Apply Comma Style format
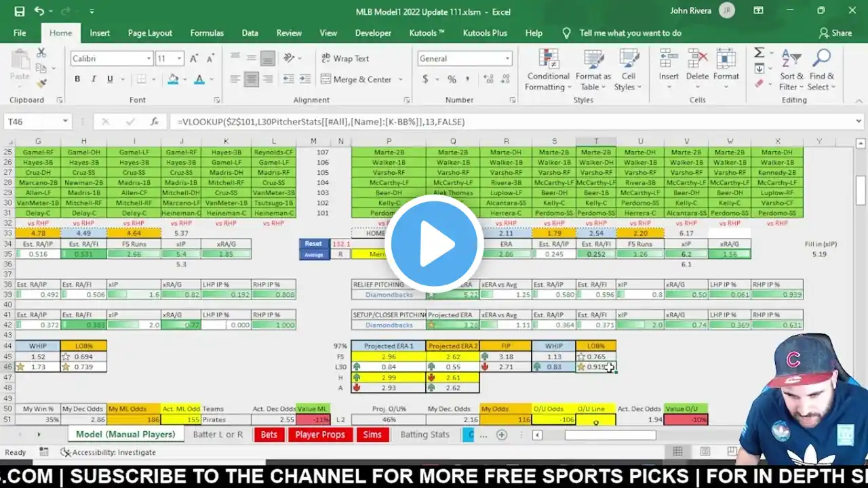Screen dimensions: 868x488 pos(467,79)
